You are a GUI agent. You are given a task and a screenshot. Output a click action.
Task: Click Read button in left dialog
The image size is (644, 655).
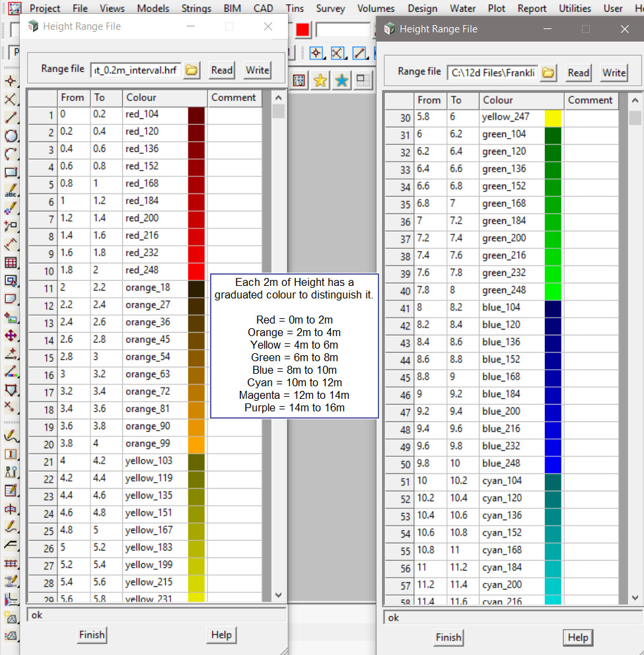coord(222,70)
